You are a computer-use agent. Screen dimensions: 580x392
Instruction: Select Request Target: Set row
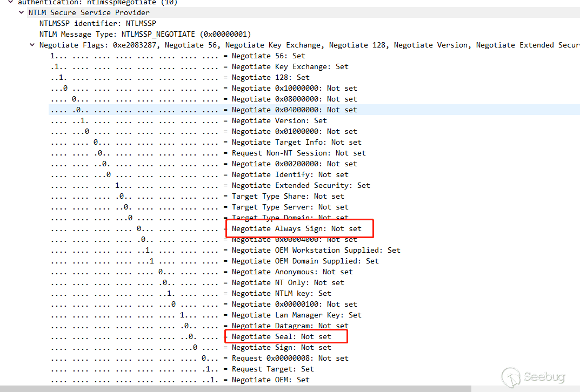coord(182,369)
